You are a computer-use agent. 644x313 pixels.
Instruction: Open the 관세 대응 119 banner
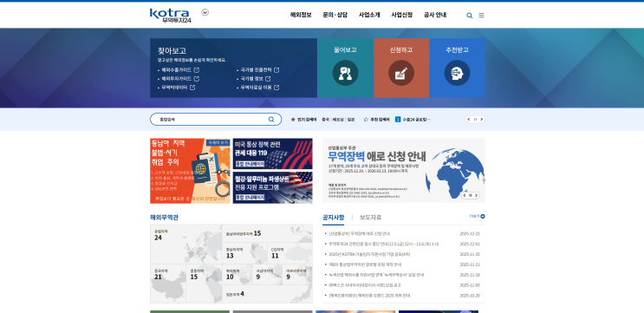272,153
